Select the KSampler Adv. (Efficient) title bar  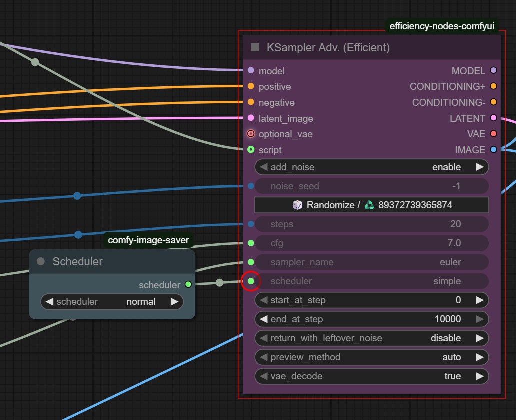[x=372, y=47]
